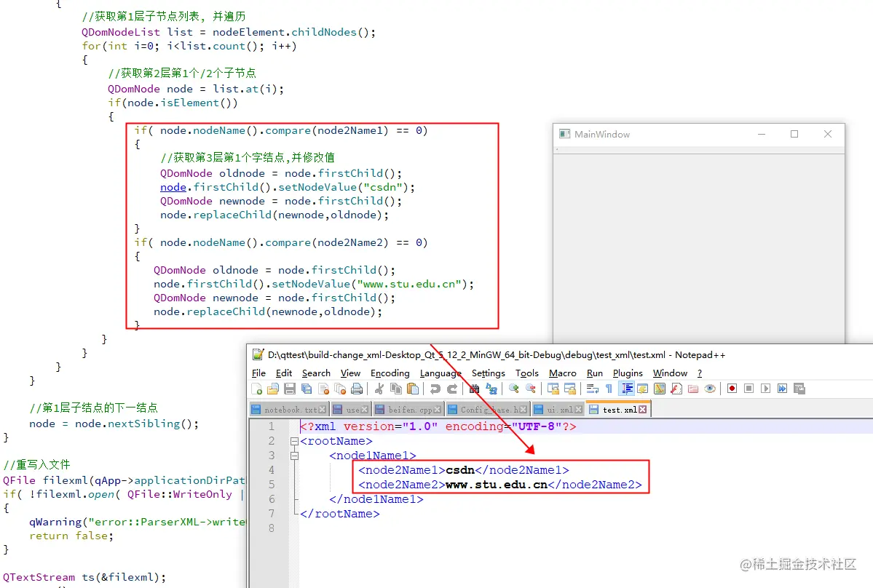Image resolution: width=873 pixels, height=588 pixels.
Task: Open the Run menu in Notepad++
Action: (595, 373)
